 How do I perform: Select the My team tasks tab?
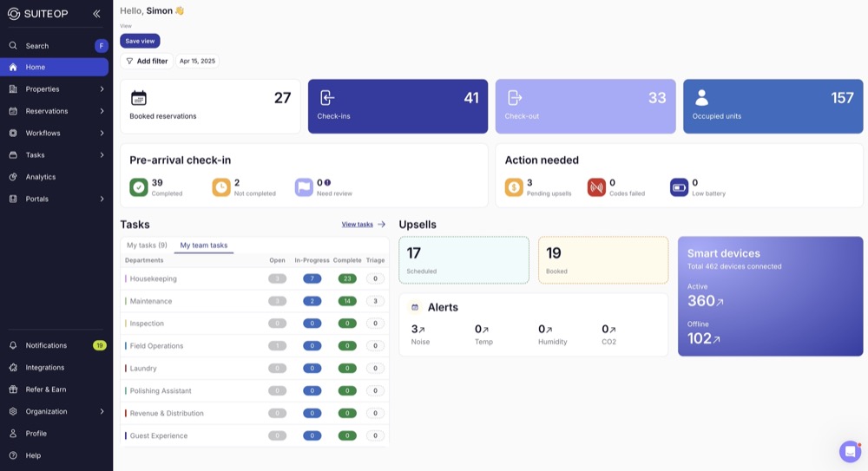pyautogui.click(x=203, y=245)
